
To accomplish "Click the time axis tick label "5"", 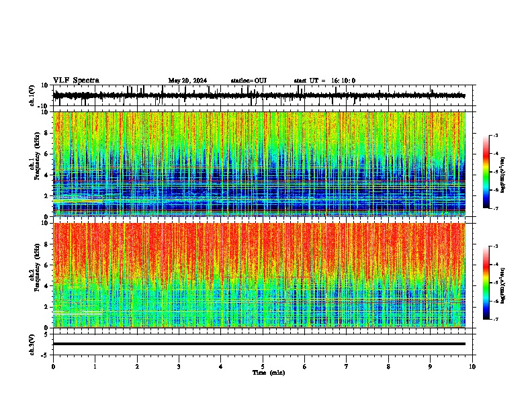I will click(x=263, y=367).
